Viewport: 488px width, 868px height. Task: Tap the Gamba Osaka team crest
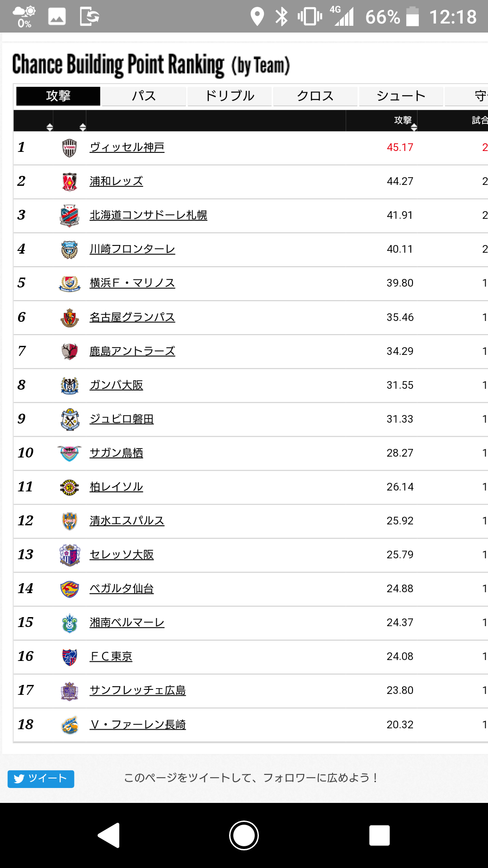pos(69,385)
